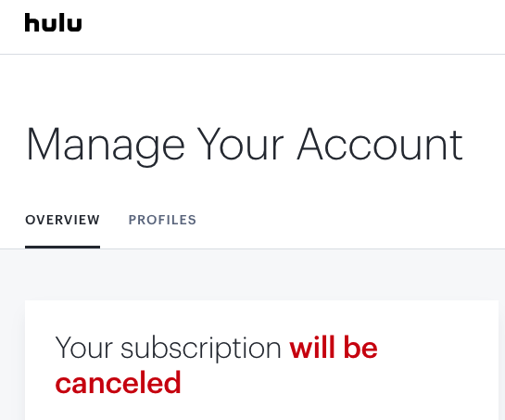
Task: Click the empty header area beside the Hulu logo
Action: tap(290, 24)
